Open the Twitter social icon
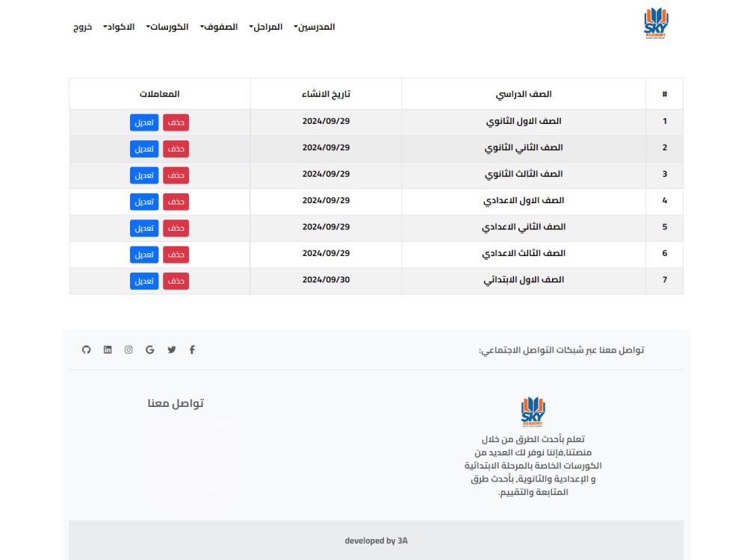This screenshot has height=560, width=747. coord(172,350)
